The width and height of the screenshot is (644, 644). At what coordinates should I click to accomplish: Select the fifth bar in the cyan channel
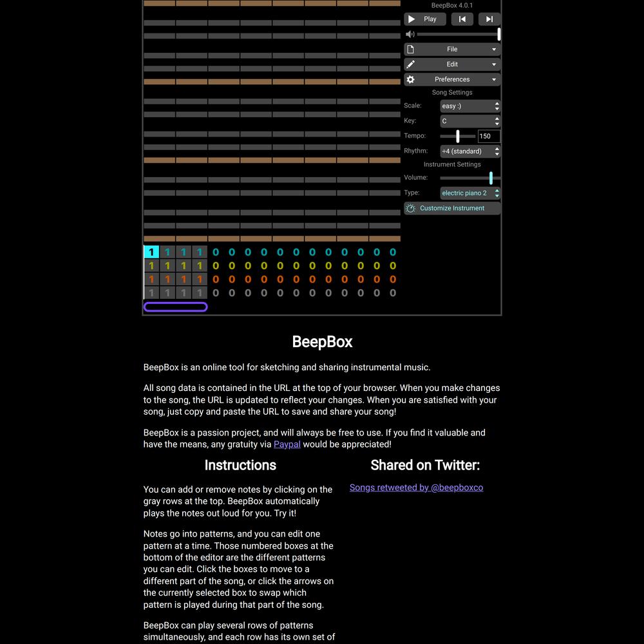click(216, 252)
